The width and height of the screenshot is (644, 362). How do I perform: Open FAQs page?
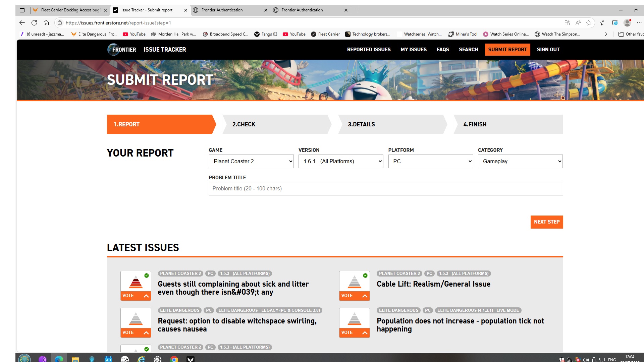(x=443, y=50)
